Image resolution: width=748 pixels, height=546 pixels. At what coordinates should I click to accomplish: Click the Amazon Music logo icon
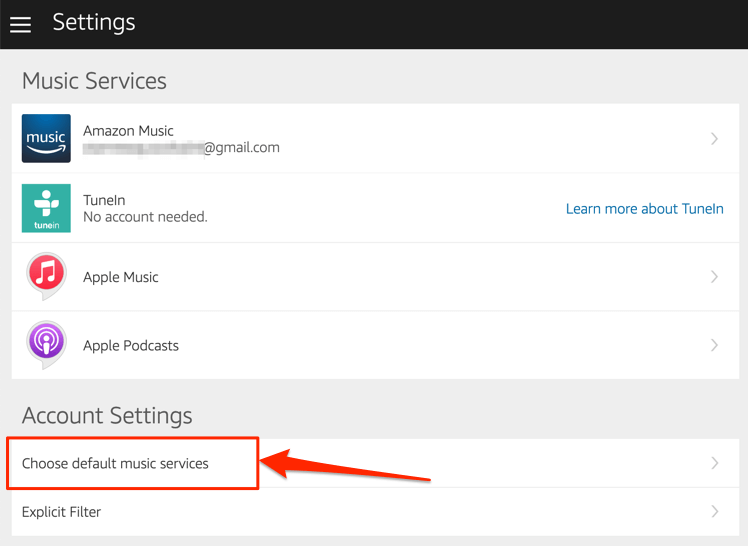coord(46,139)
